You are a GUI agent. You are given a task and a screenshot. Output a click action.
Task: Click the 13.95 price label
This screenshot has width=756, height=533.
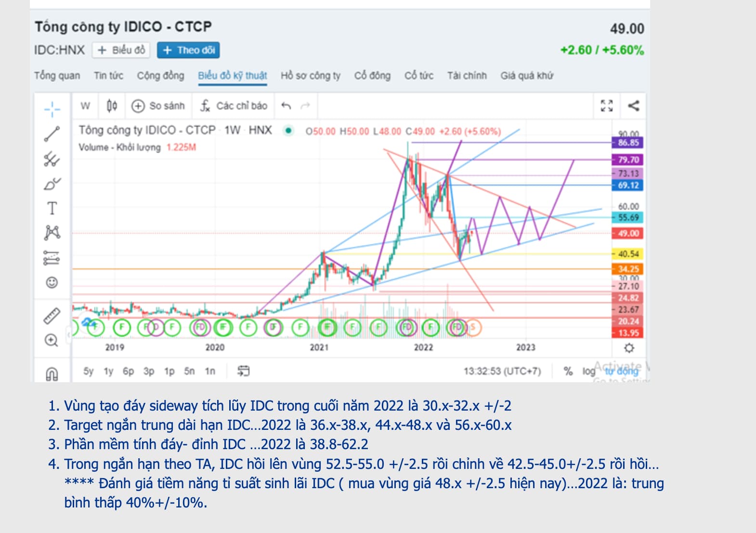pos(628,333)
